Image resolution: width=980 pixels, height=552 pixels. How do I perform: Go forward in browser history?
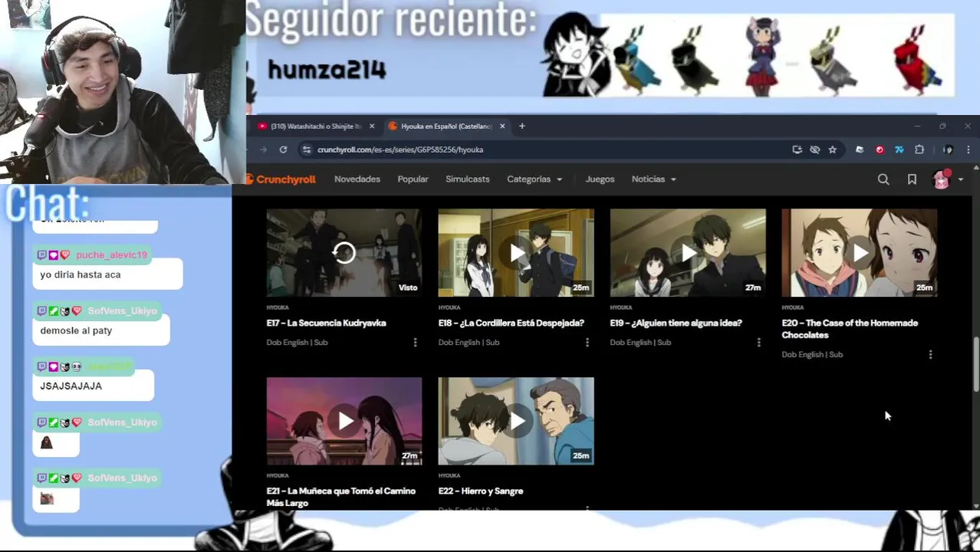coord(263,149)
